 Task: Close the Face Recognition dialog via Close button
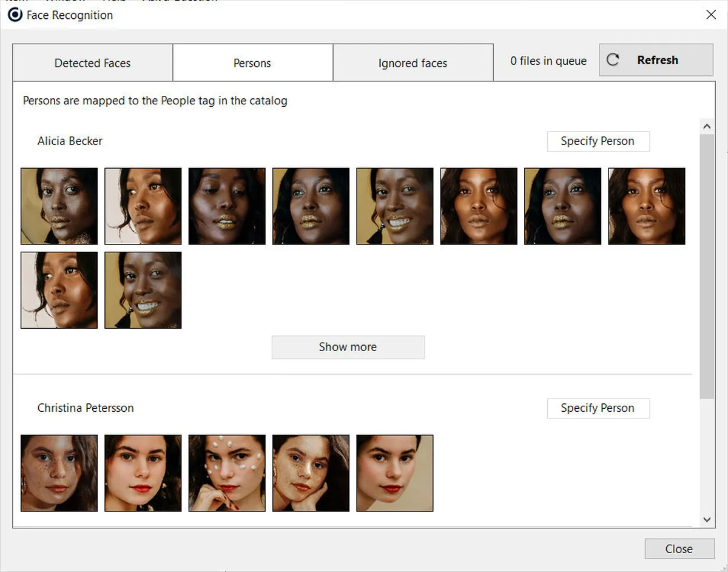point(679,548)
